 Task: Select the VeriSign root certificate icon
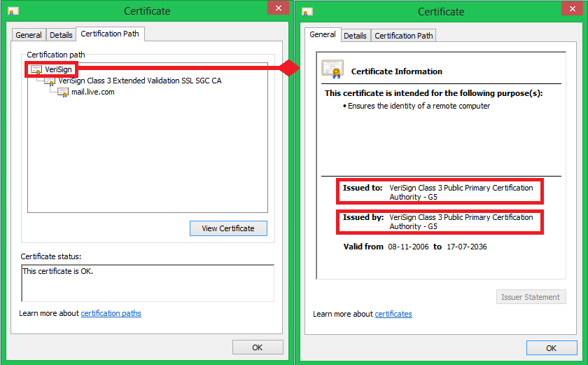coord(36,70)
